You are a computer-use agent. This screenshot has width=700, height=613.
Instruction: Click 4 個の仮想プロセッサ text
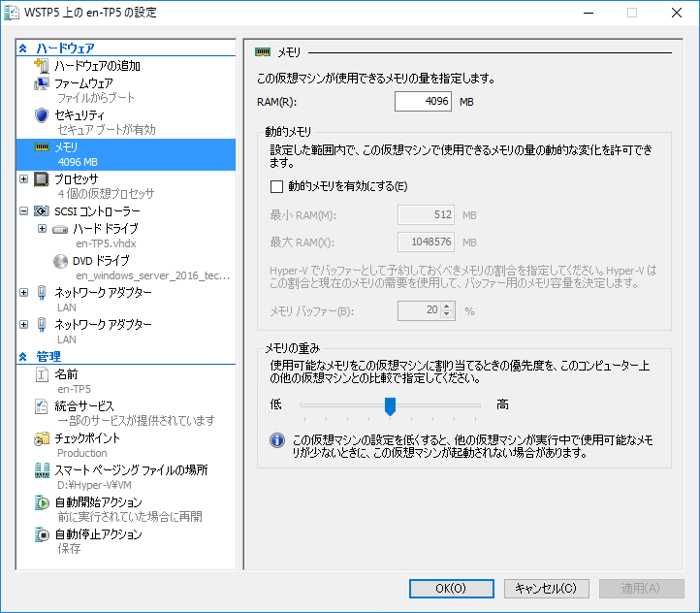coord(106,194)
